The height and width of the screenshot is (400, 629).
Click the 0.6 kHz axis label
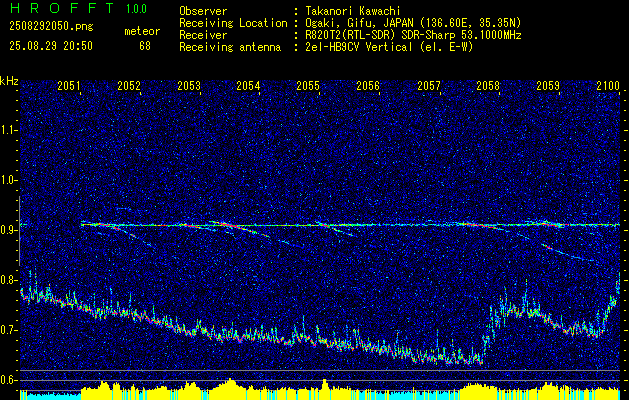8,380
